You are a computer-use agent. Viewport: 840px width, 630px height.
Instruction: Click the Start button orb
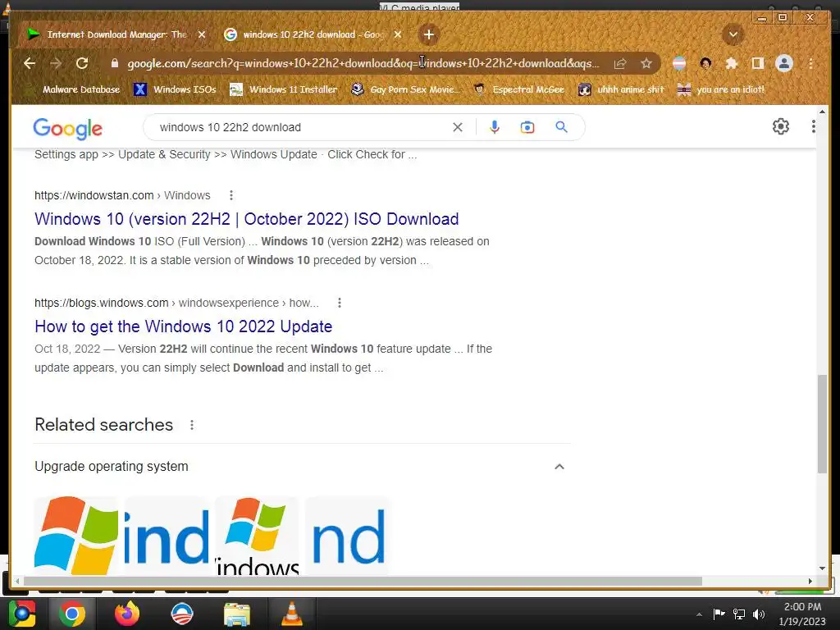21,614
